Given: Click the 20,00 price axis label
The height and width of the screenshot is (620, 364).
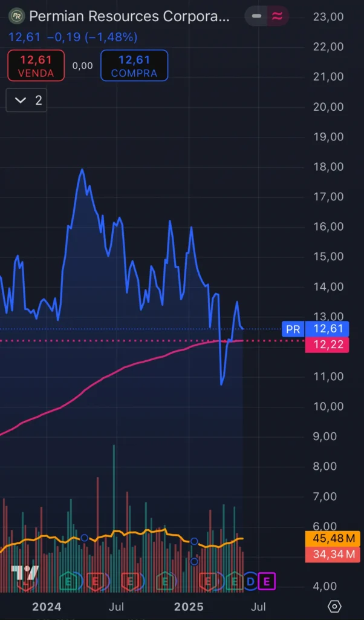Looking at the screenshot, I should [328, 107].
